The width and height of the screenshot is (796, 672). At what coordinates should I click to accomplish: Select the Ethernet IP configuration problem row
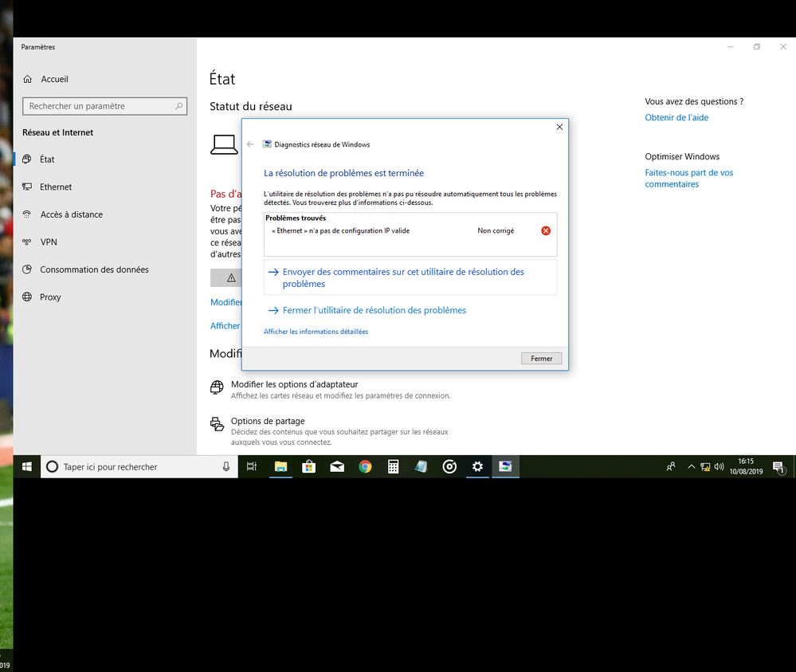click(x=410, y=230)
